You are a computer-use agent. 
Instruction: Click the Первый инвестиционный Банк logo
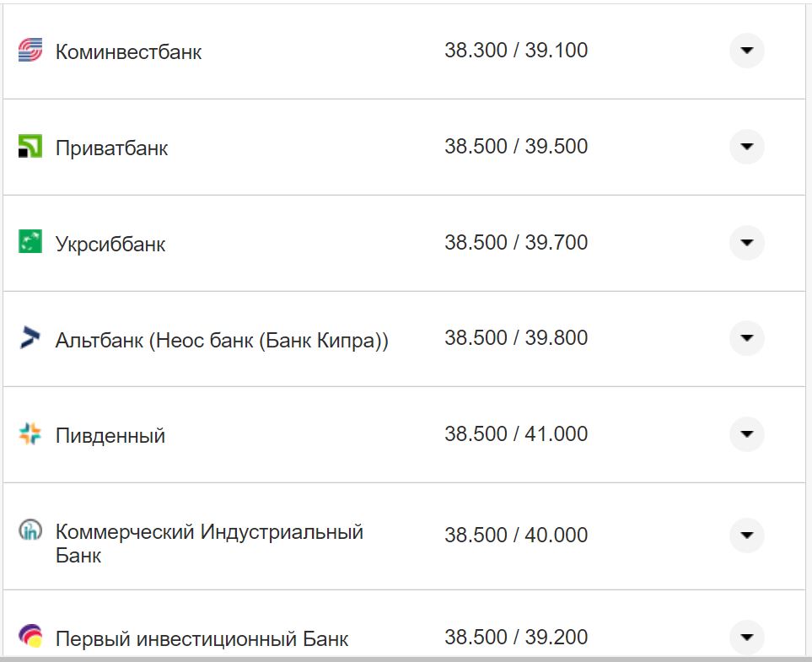tap(30, 637)
